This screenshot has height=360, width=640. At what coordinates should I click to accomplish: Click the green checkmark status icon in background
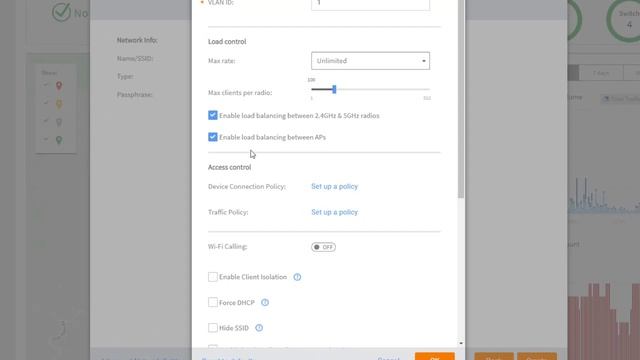pyautogui.click(x=62, y=12)
